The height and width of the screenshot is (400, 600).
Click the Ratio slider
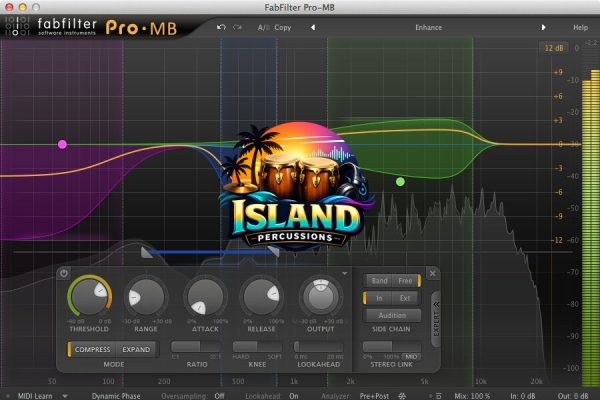pos(196,347)
